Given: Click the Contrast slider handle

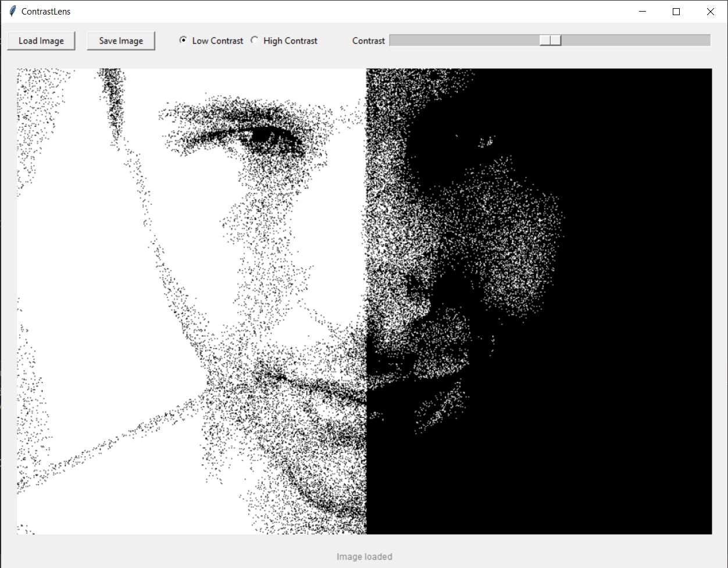Looking at the screenshot, I should (x=550, y=40).
